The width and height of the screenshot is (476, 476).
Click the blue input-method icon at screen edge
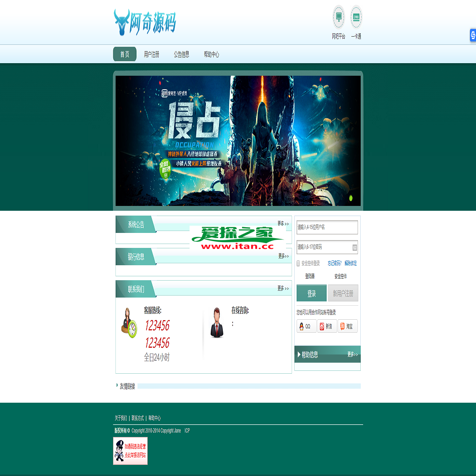point(474,35)
